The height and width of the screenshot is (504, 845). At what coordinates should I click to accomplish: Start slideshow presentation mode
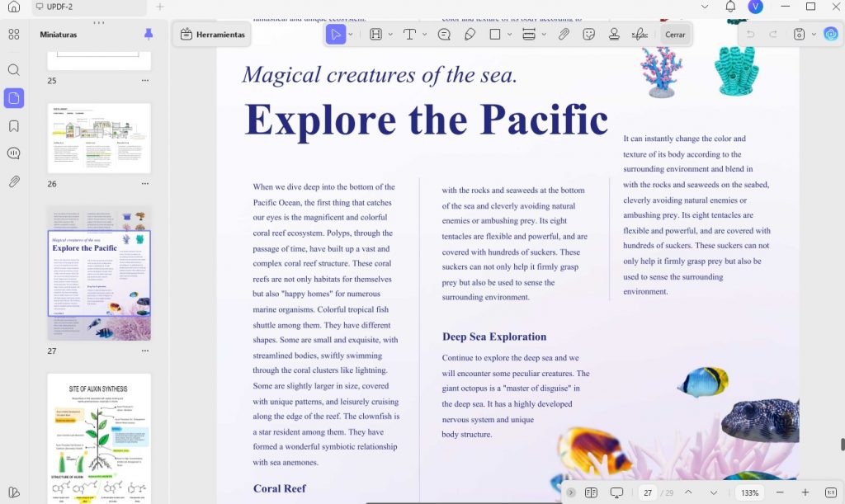click(616, 492)
